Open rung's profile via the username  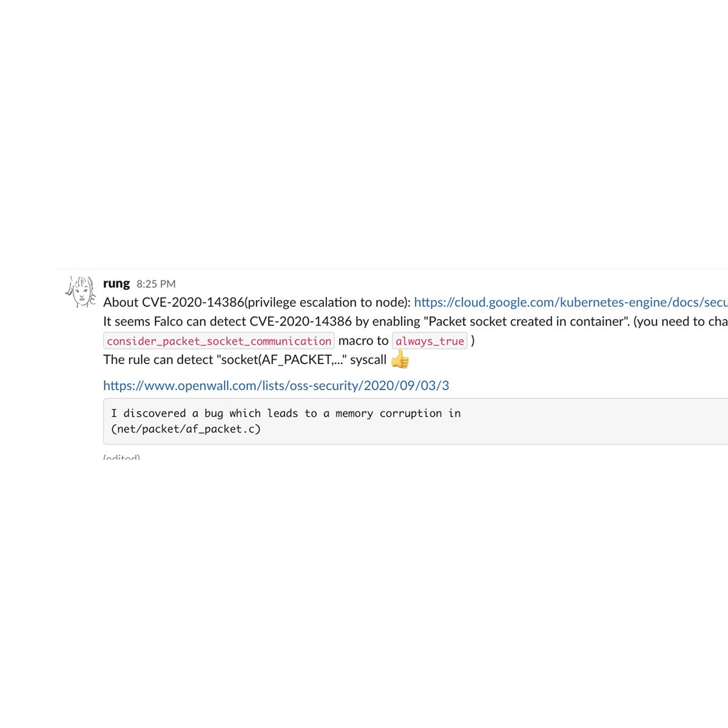(116, 283)
